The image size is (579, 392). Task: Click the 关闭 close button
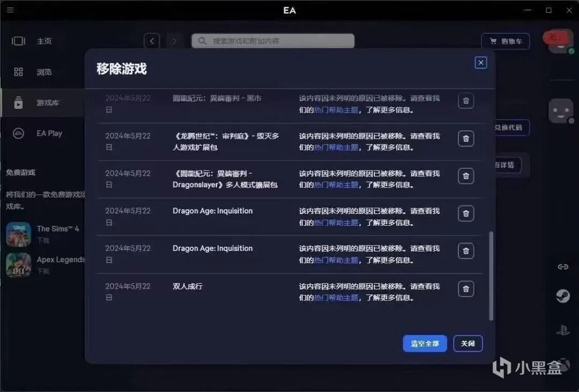point(468,344)
